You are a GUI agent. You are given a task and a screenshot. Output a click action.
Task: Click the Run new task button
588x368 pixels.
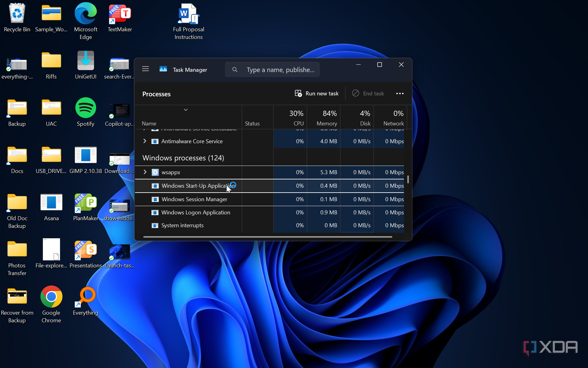click(317, 94)
